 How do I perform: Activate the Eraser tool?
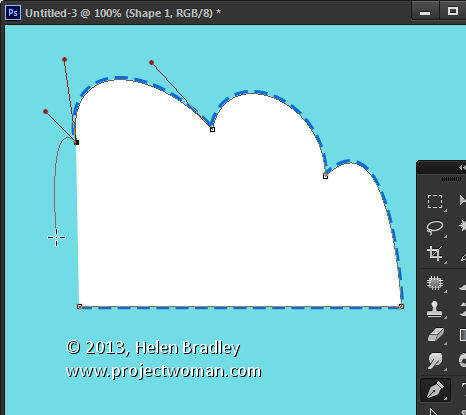[435, 335]
